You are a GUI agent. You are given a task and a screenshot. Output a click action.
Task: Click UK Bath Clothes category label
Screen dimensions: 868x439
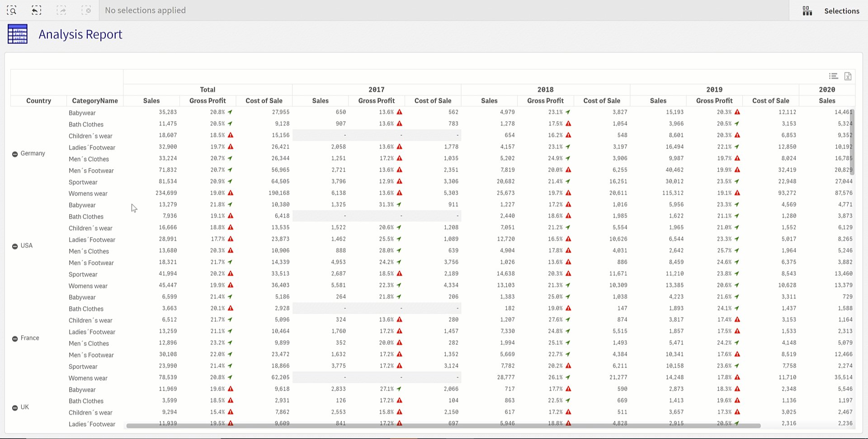[x=86, y=401]
